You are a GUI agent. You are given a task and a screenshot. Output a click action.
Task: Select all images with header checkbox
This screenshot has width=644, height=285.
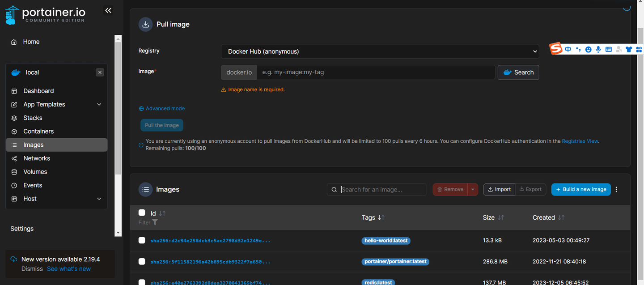tap(142, 213)
